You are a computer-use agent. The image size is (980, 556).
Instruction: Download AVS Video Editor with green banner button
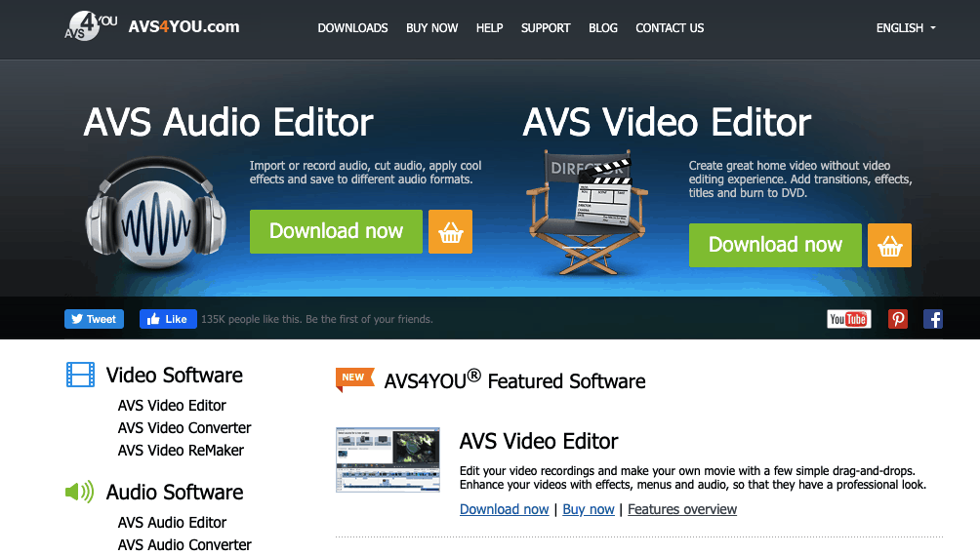[775, 245]
